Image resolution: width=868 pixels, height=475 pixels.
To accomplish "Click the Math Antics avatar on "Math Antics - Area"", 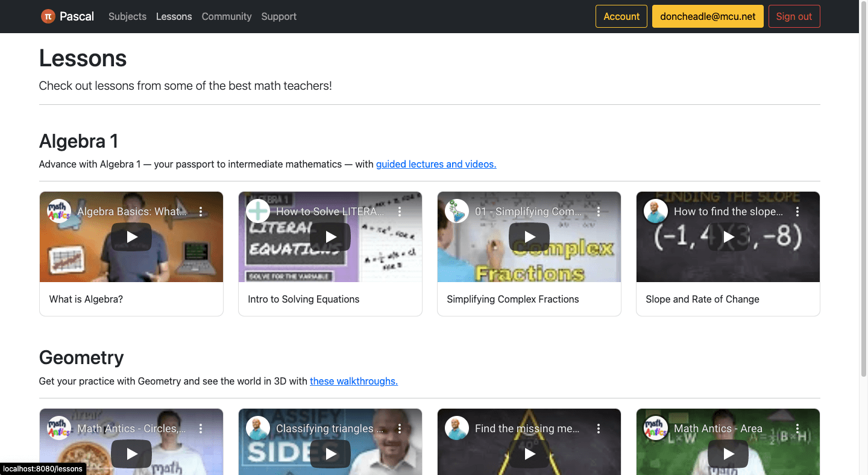I will (x=655, y=428).
